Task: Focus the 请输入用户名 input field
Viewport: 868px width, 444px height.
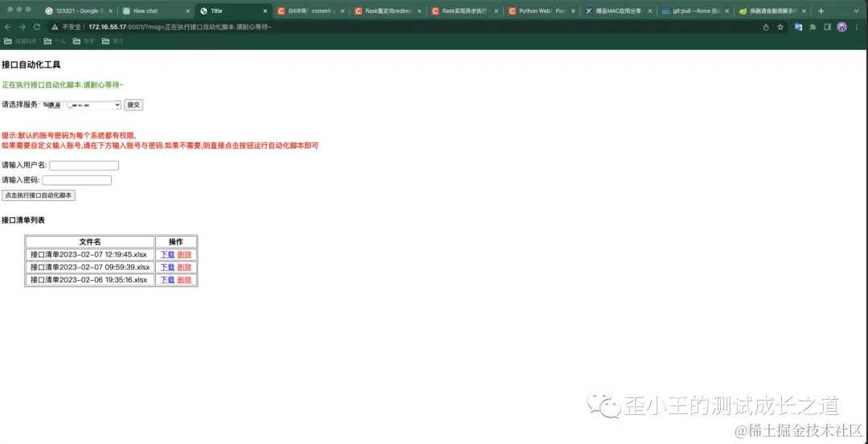Action: [84, 165]
